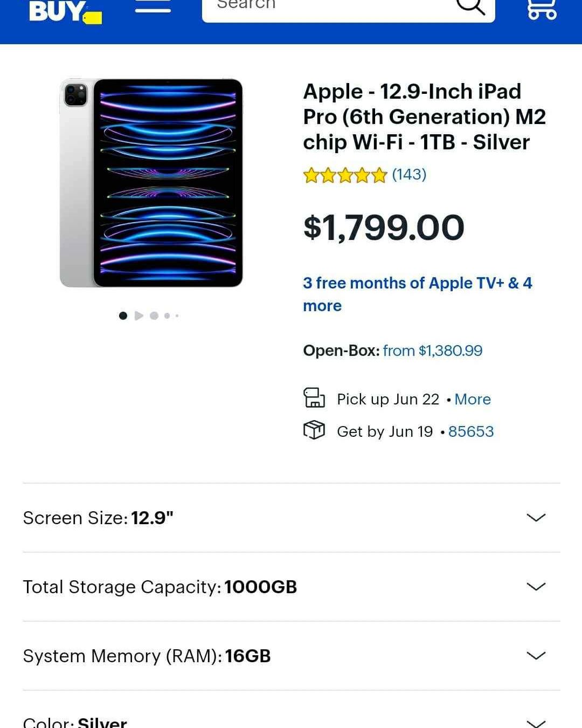Expand the Color Silver options chevron

[536, 723]
